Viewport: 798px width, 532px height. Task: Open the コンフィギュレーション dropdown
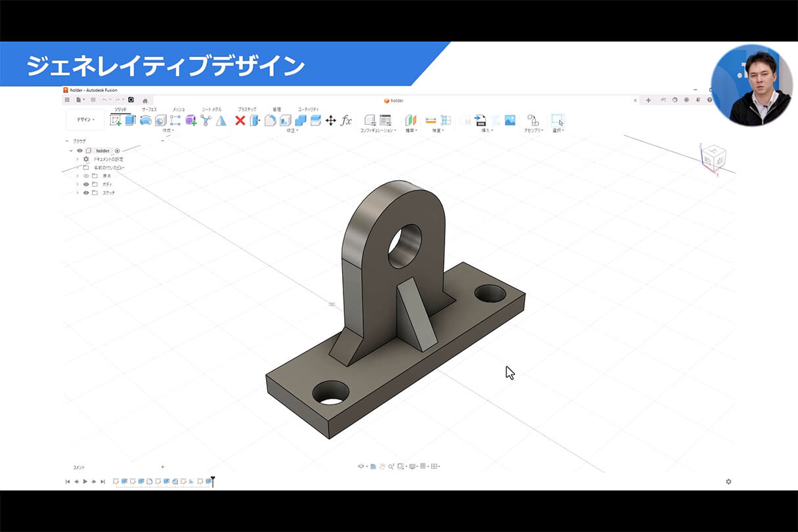point(378,131)
